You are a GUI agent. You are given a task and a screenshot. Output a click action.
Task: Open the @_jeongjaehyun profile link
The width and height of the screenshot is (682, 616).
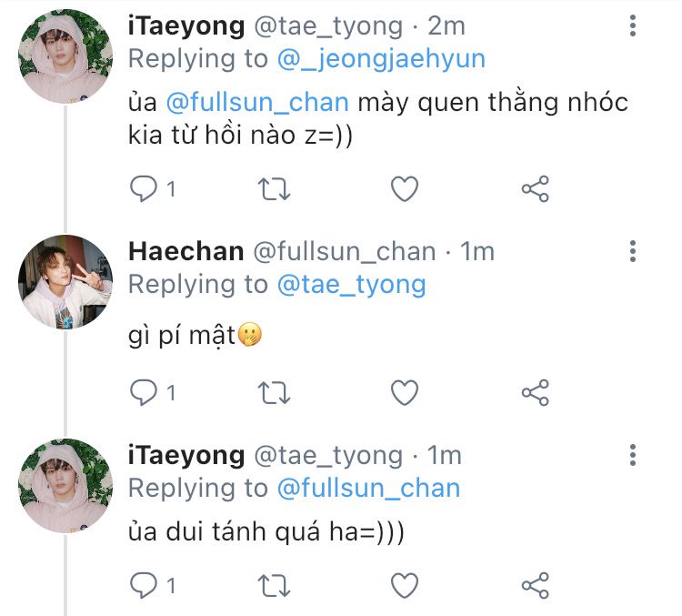(x=381, y=59)
